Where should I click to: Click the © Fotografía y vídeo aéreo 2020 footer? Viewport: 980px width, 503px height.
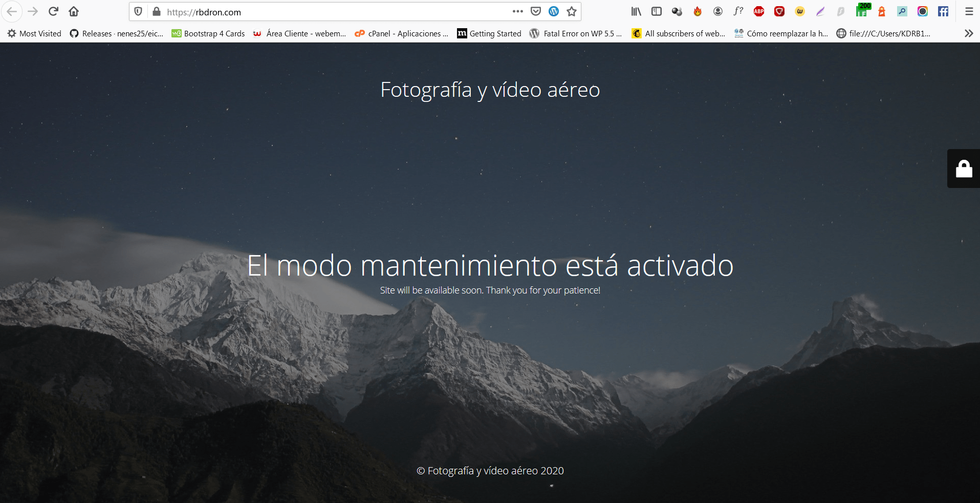[490, 471]
